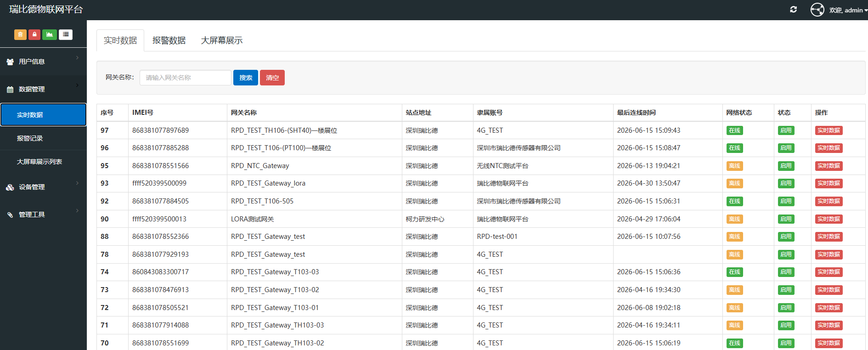
Task: Click gateway RPD_TEST_T106-505
Action: [x=262, y=201]
